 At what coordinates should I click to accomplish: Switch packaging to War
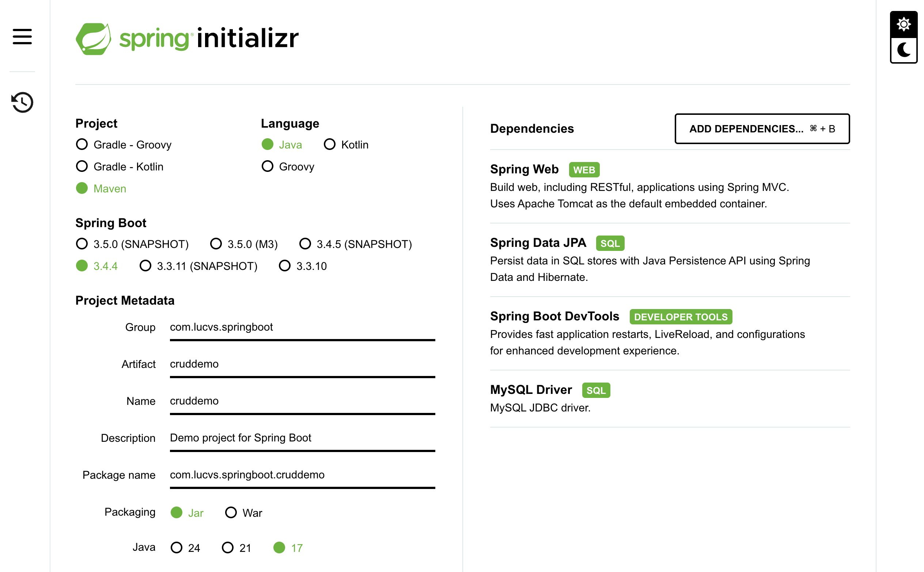point(231,513)
